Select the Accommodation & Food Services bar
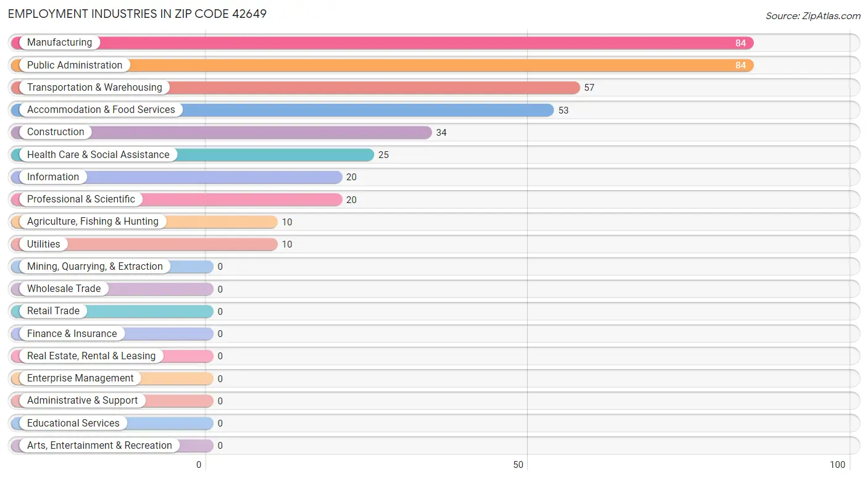868x479 pixels. [x=282, y=110]
